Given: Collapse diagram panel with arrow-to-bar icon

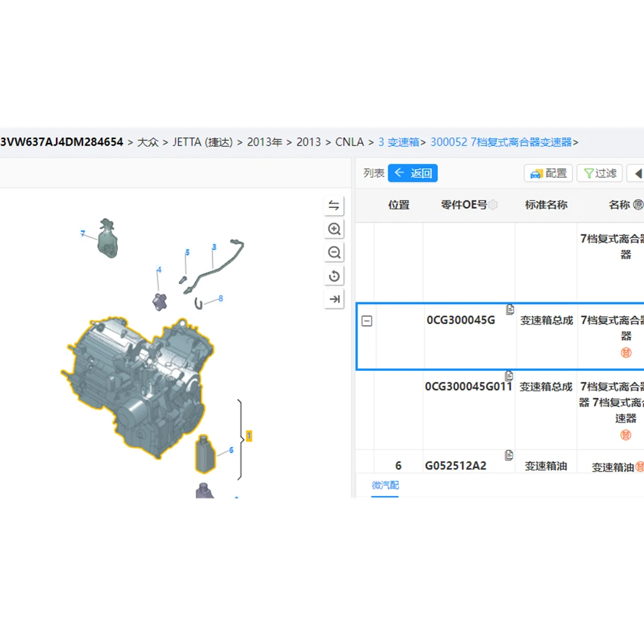Looking at the screenshot, I should click(334, 299).
